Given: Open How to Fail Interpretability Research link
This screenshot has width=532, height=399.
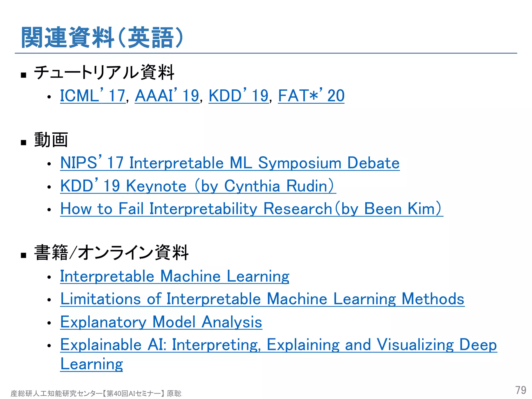Looking at the screenshot, I should click(251, 209).
